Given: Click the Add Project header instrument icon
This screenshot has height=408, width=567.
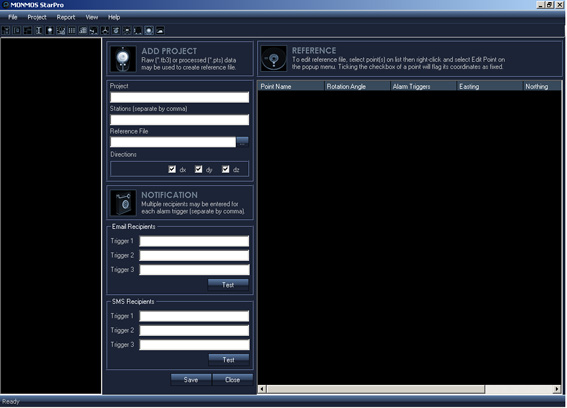Looking at the screenshot, I should pos(123,59).
